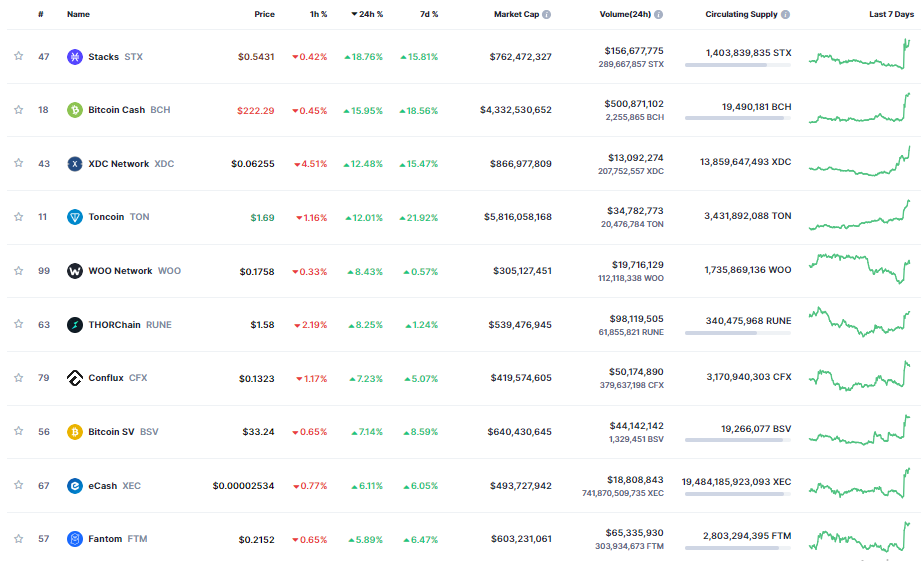
Task: Sort the table by Name header
Action: click(78, 15)
